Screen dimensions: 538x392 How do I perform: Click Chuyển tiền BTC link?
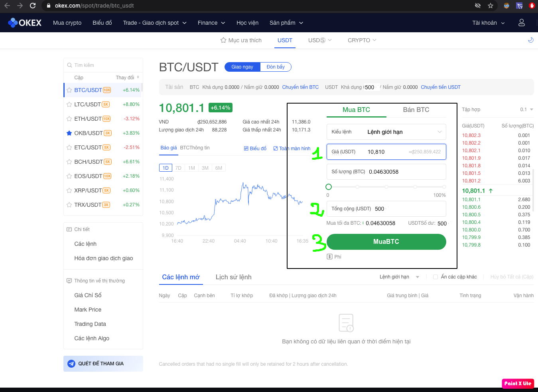(300, 87)
